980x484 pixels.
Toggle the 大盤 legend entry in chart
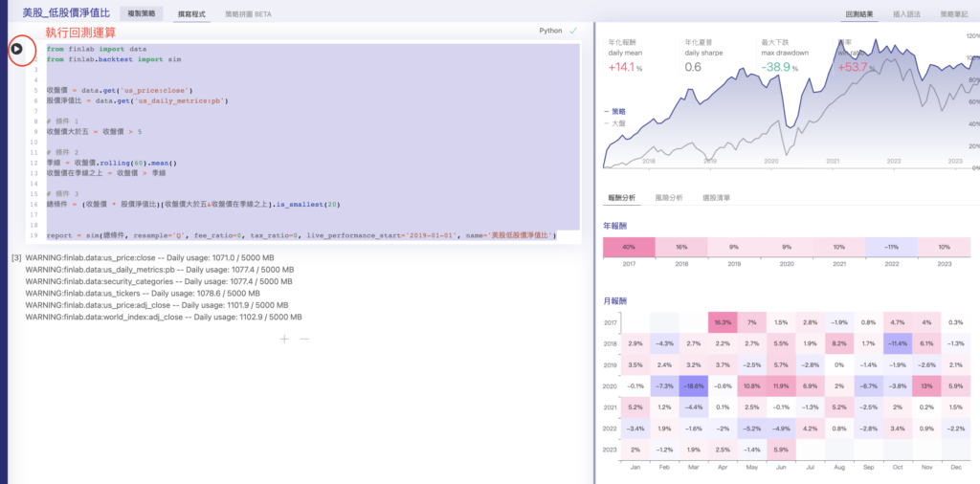pyautogui.click(x=615, y=123)
